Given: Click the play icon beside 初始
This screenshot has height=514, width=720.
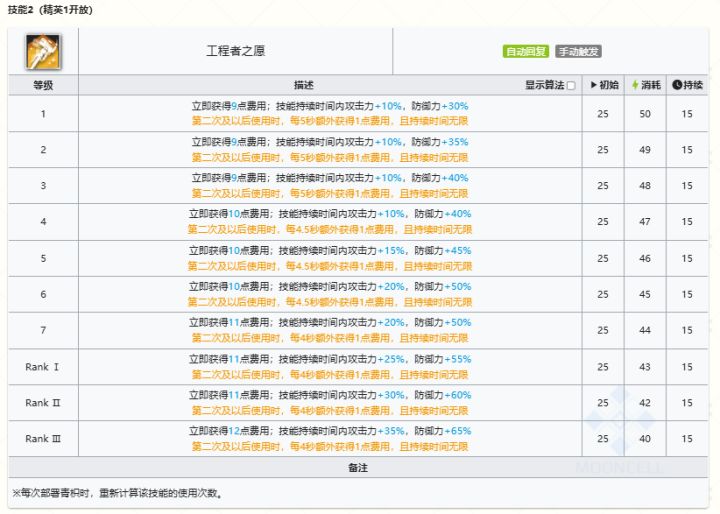Looking at the screenshot, I should pos(595,85).
